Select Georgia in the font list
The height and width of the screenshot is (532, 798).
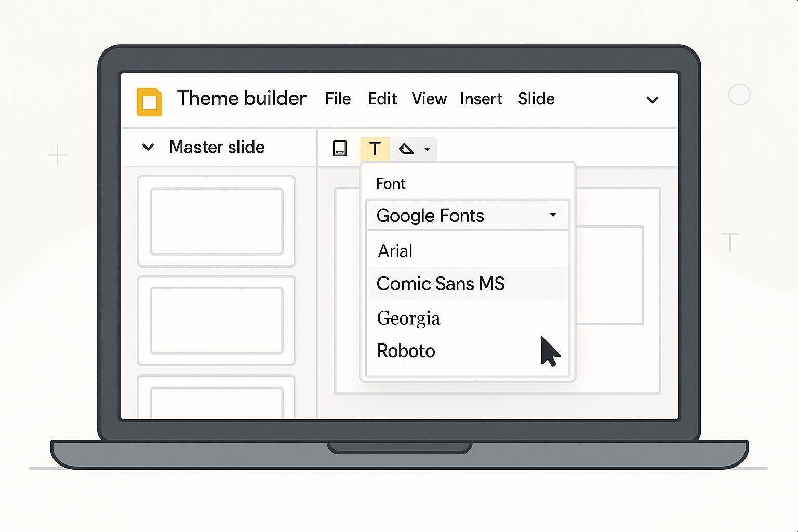(x=408, y=318)
